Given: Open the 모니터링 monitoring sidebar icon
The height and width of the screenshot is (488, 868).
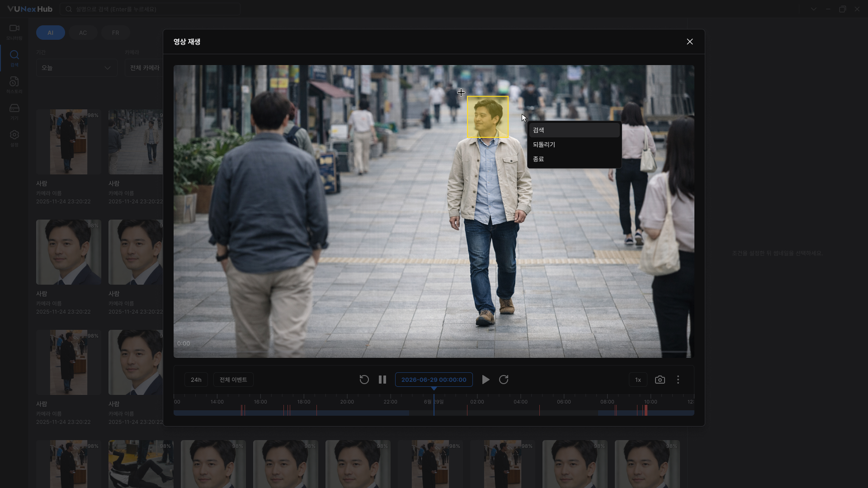Looking at the screenshot, I should (14, 32).
